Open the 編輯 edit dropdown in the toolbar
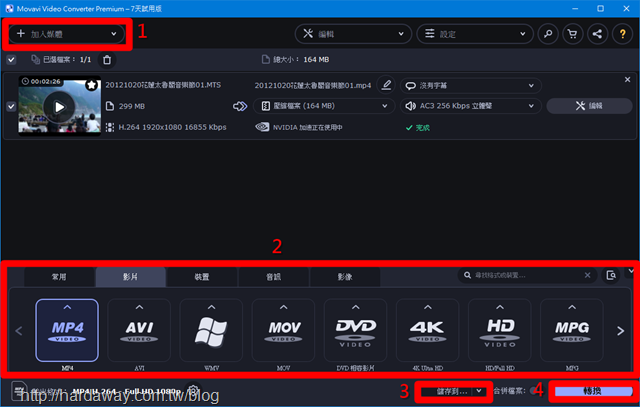640x407 pixels. [x=353, y=34]
